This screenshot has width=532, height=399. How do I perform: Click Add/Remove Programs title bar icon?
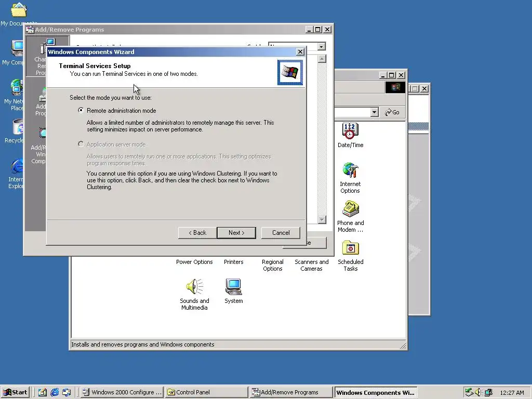pos(30,30)
